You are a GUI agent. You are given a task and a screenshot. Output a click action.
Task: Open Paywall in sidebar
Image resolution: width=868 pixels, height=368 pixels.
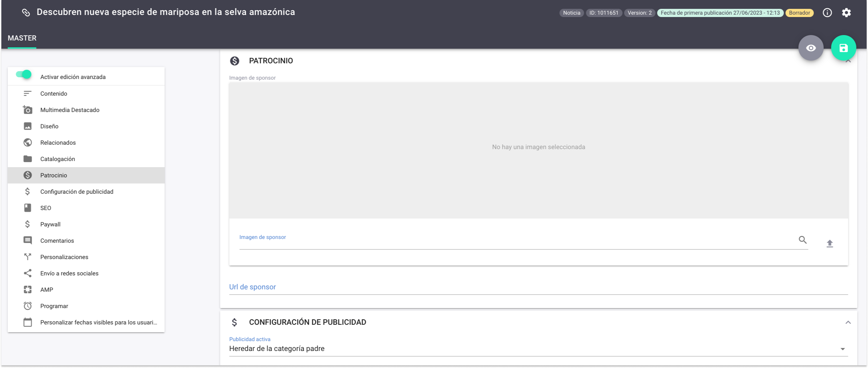click(86, 224)
